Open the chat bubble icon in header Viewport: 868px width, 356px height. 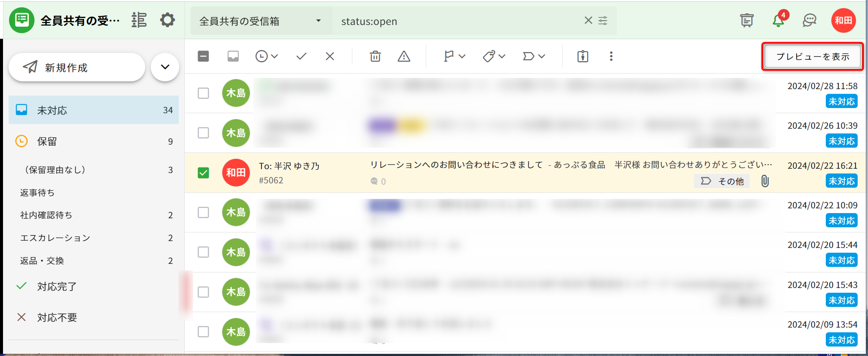click(809, 20)
